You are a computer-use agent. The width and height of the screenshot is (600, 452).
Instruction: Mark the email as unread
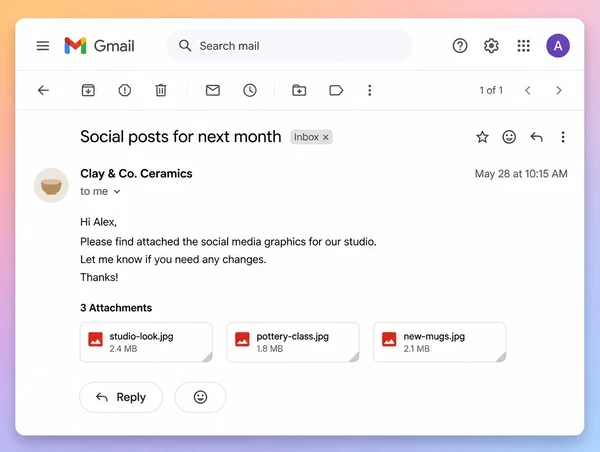[213, 90]
